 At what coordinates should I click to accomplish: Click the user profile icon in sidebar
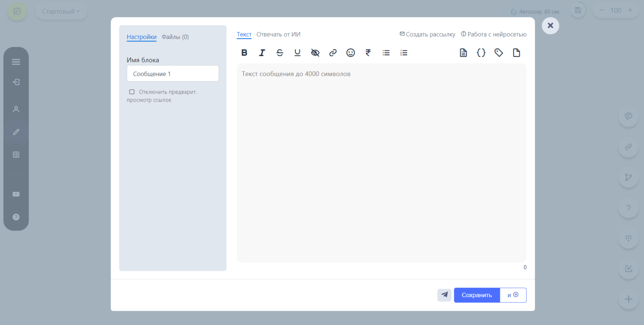tap(16, 109)
